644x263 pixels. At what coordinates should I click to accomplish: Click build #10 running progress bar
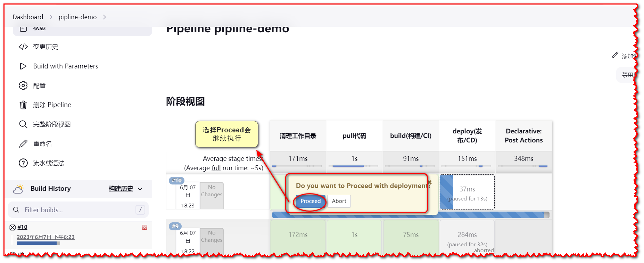pos(411,215)
